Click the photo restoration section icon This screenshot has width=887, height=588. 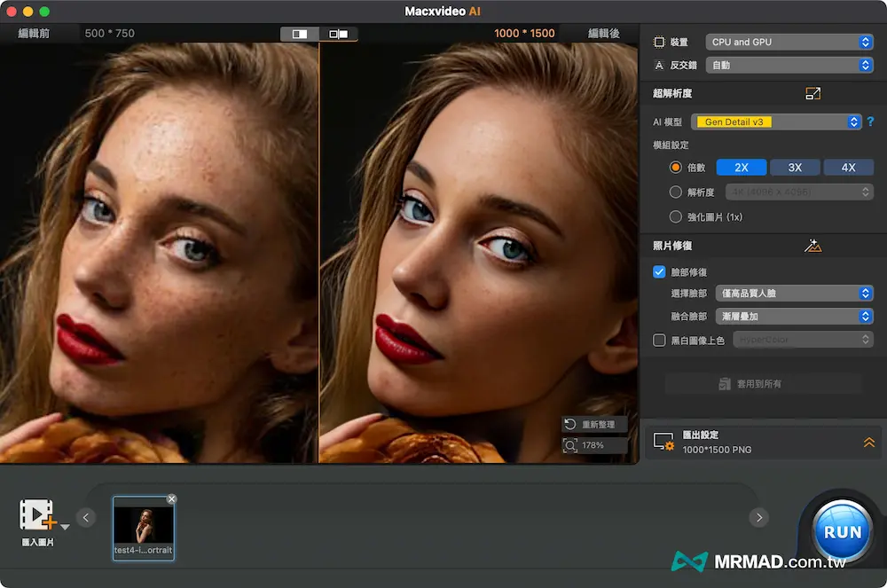coord(812,246)
